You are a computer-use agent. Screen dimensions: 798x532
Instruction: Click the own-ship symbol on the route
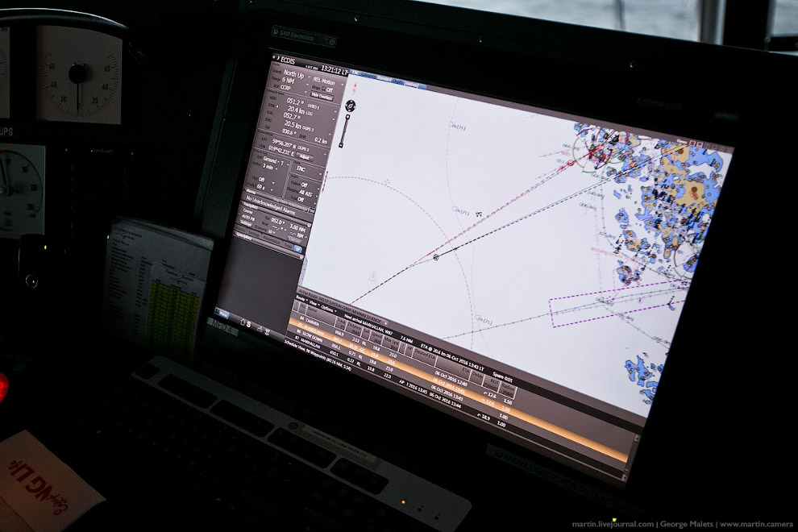pos(435,257)
